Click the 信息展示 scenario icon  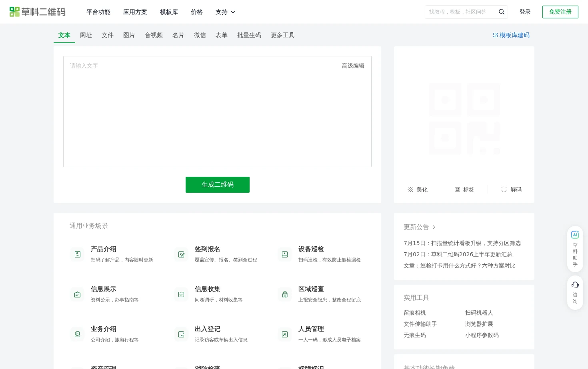pos(78,294)
